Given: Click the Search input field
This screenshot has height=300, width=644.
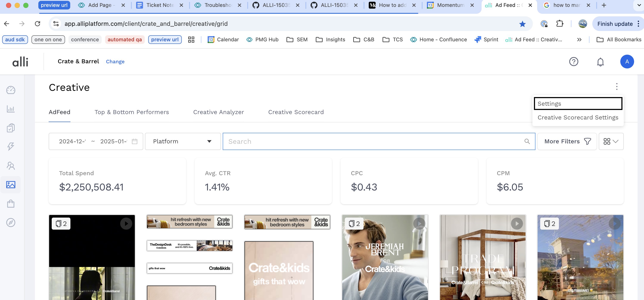Looking at the screenshot, I should click(375, 141).
